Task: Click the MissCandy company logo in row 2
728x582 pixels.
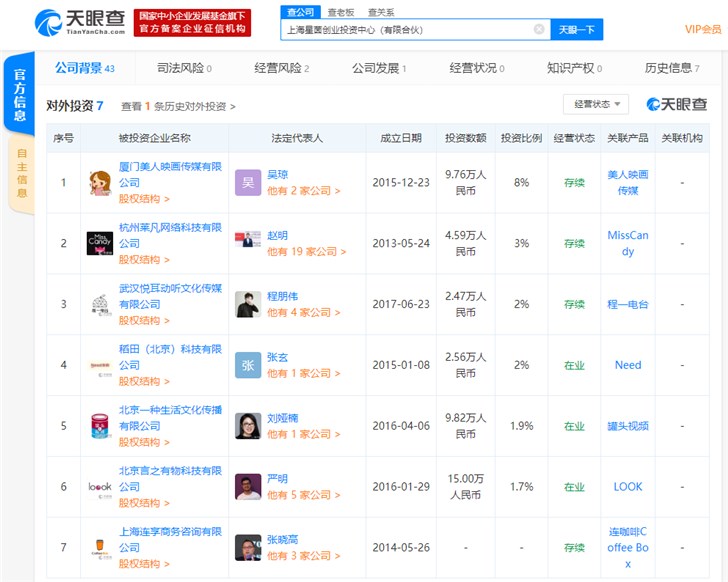Action: 99,243
